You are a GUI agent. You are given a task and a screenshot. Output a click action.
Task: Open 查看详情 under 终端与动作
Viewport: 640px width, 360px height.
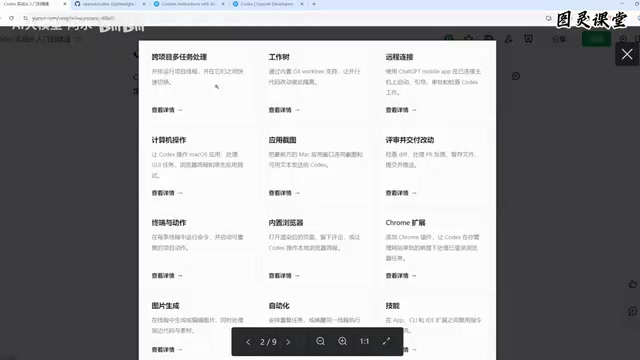[x=167, y=276]
